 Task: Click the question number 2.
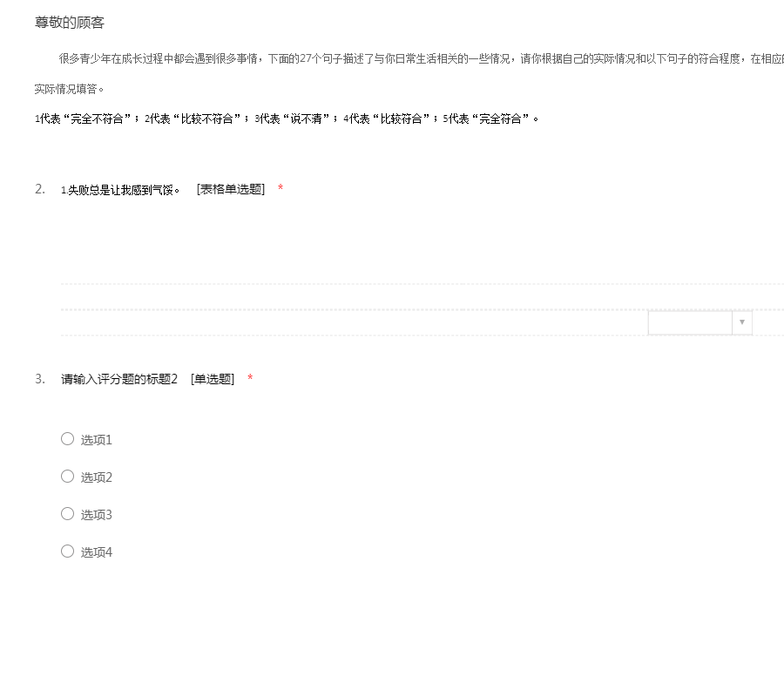tap(40, 189)
